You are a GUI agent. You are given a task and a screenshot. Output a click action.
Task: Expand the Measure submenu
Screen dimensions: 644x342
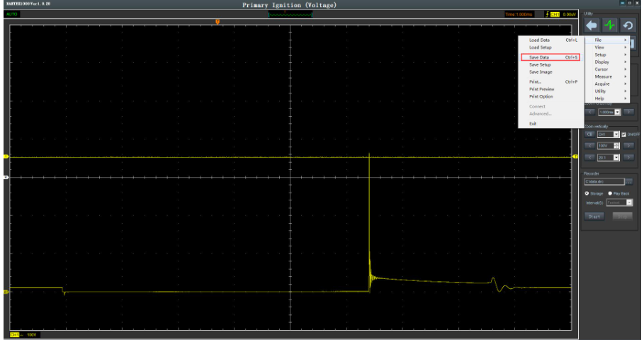point(606,76)
